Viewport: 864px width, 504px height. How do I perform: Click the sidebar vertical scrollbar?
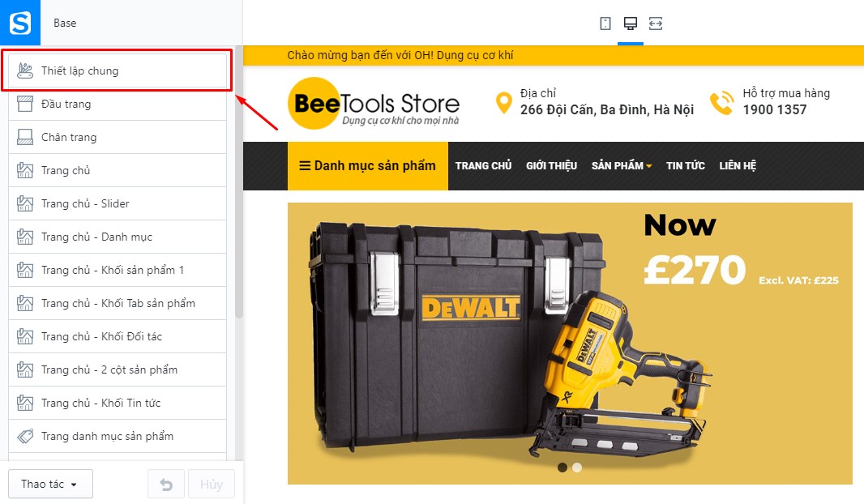coord(238,182)
